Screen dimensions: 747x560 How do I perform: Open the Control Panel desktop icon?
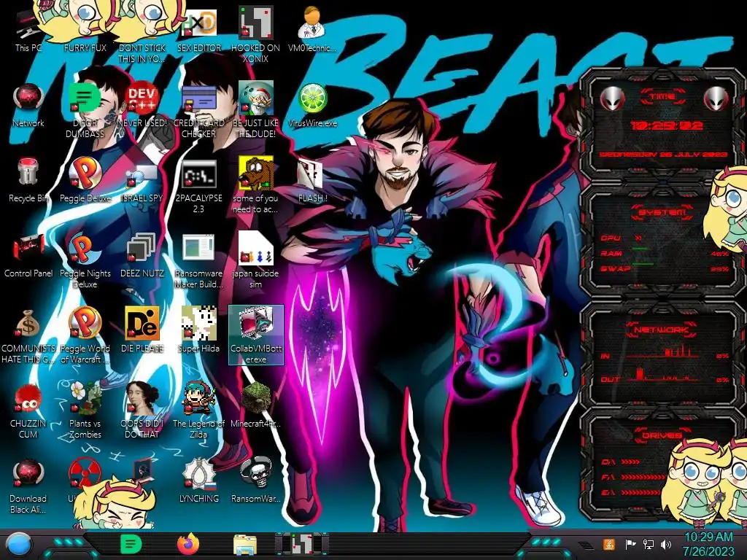tap(28, 255)
